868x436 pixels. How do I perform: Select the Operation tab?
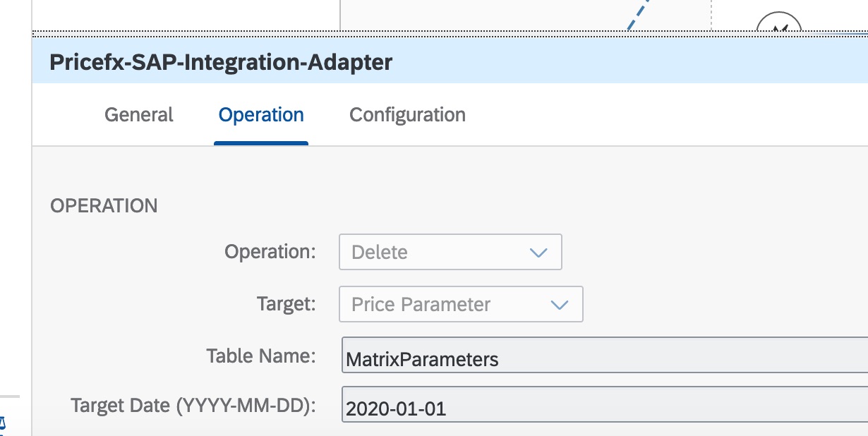coord(261,115)
